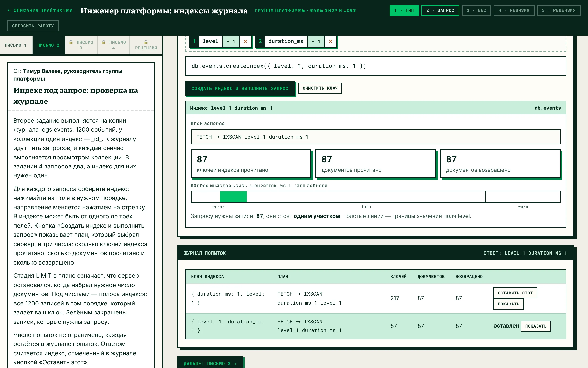This screenshot has height=368, width=588.
Task: Click Сбросить работу button
Action: pyautogui.click(x=33, y=26)
